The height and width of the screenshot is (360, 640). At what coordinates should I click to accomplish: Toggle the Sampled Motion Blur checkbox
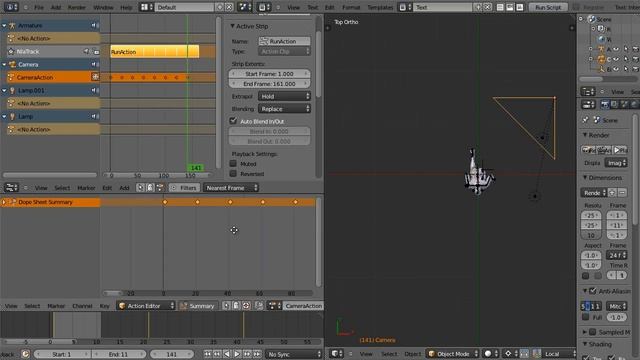coord(593,332)
